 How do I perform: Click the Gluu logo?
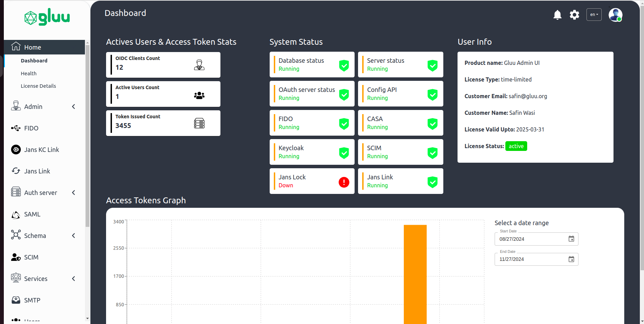pyautogui.click(x=47, y=17)
